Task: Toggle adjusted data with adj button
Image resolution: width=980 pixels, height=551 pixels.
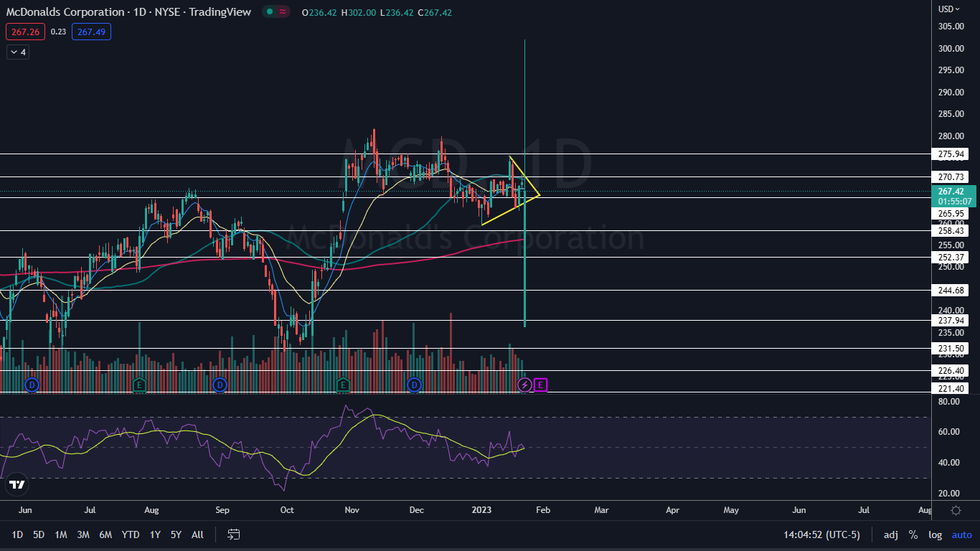Action: click(x=890, y=534)
